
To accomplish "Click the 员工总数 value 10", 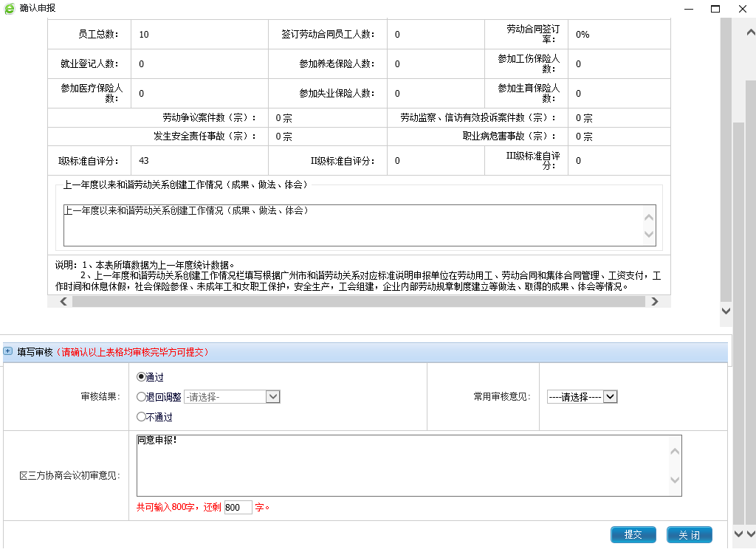I will (144, 35).
